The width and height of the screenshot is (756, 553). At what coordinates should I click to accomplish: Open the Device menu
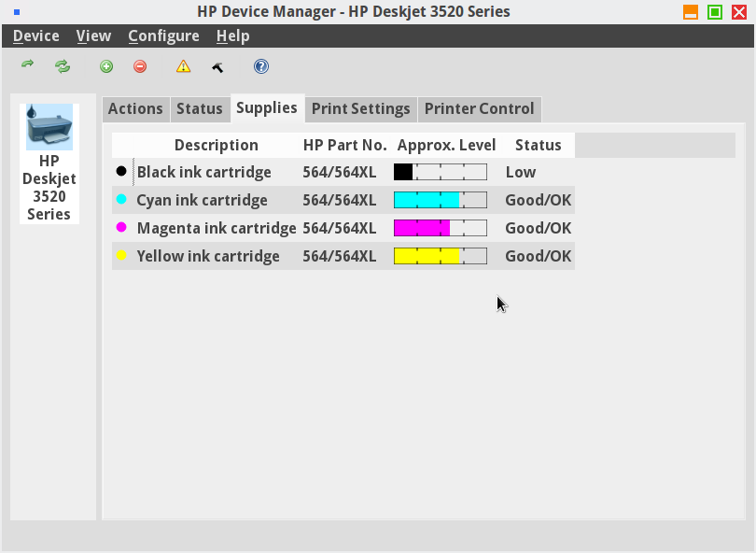(36, 35)
